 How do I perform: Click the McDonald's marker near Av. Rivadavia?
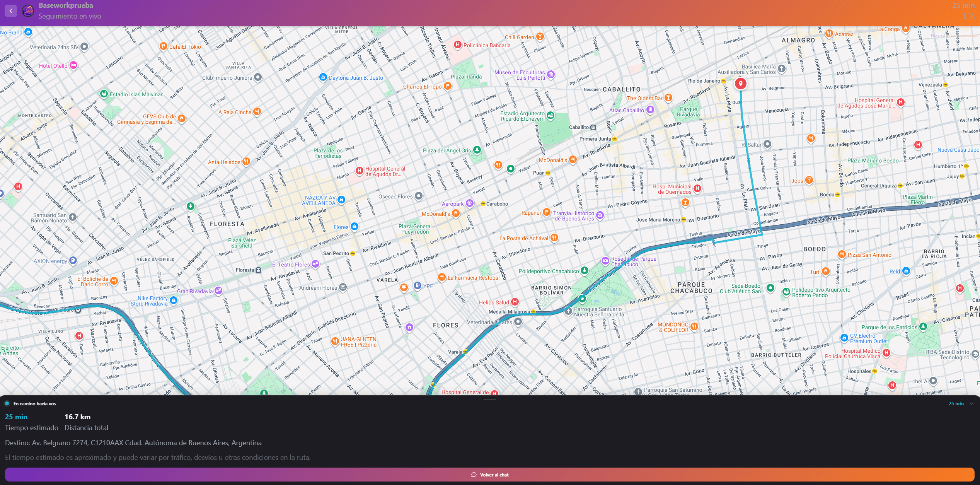pyautogui.click(x=573, y=159)
